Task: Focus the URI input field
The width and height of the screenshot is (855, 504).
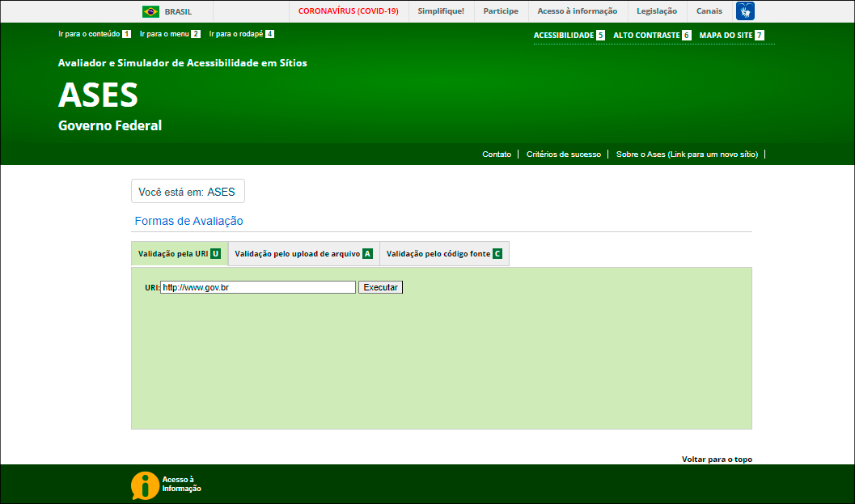Action: click(258, 287)
